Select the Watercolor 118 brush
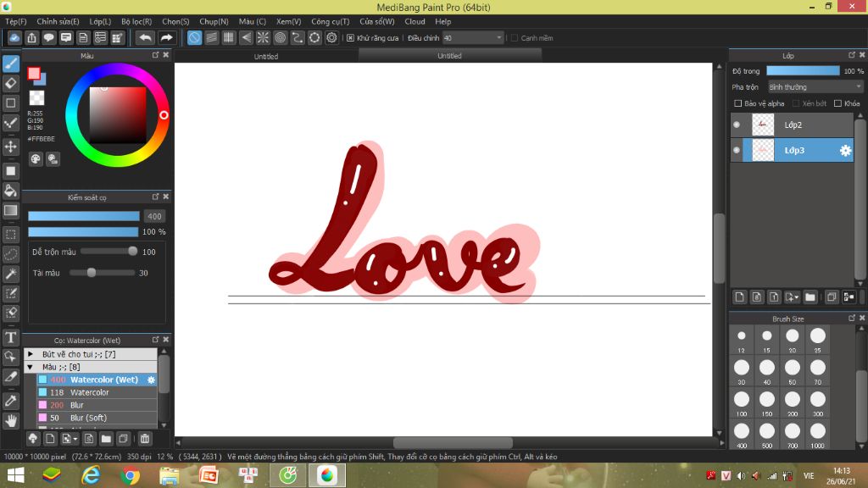 click(x=97, y=392)
